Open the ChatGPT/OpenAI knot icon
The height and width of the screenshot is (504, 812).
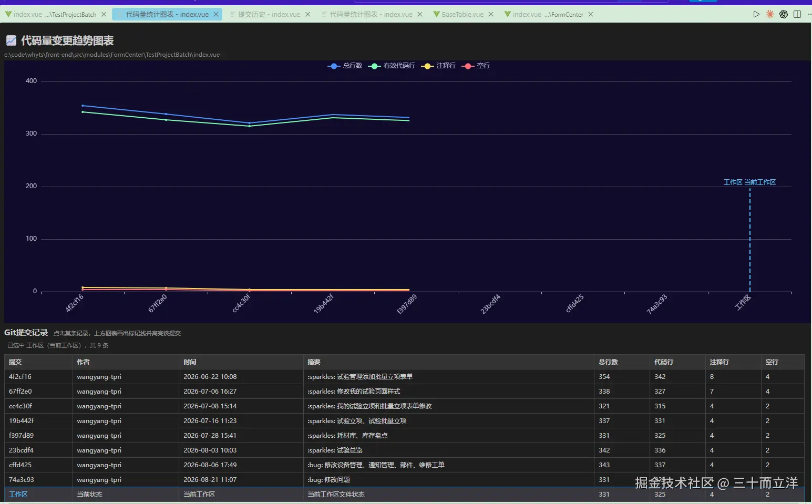coord(784,14)
